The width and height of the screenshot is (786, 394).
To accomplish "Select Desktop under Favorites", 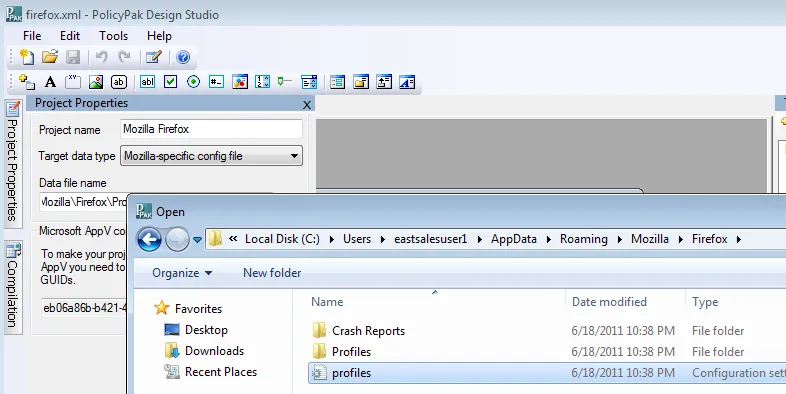I will [x=196, y=329].
